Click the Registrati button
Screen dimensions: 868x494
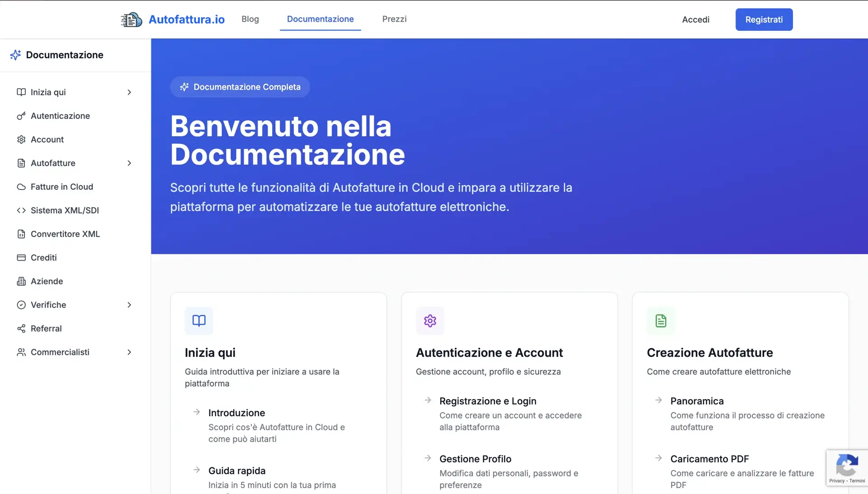764,19
